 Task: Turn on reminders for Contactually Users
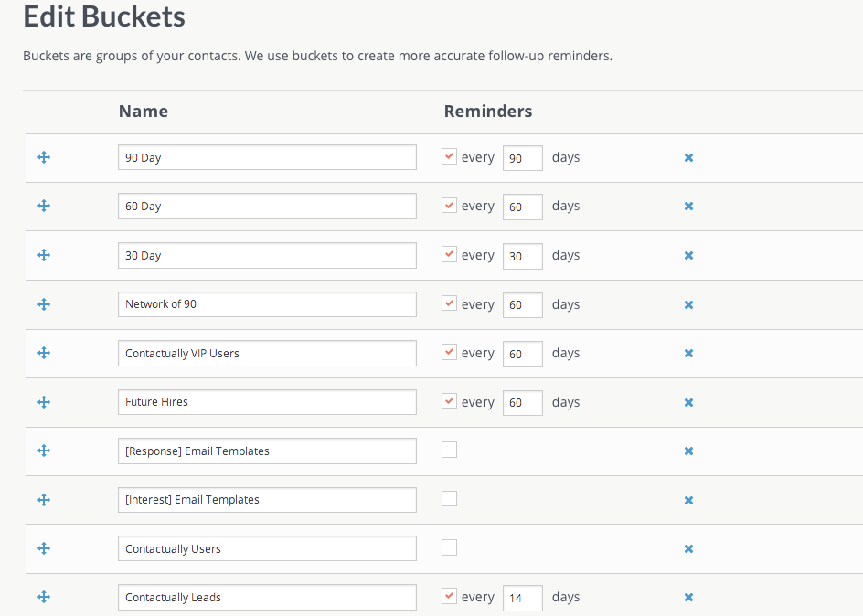coord(449,547)
